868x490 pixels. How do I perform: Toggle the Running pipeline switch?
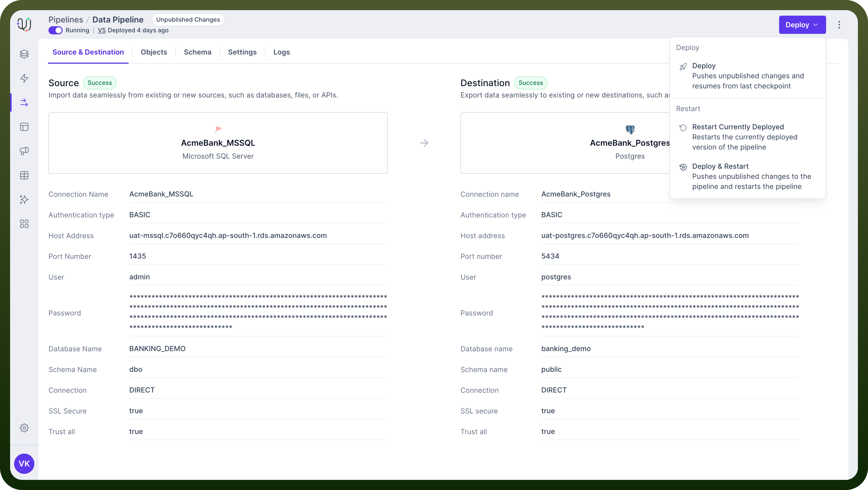(x=55, y=30)
